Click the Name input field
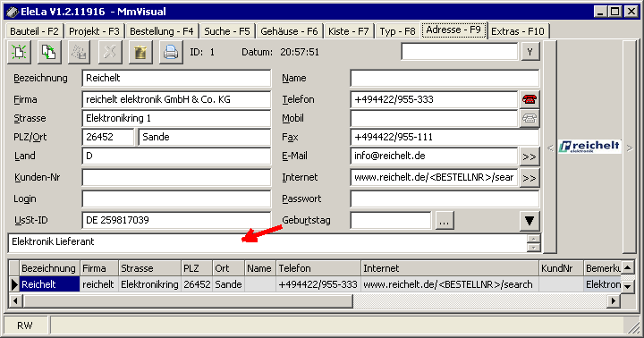The image size is (644, 338). click(445, 78)
